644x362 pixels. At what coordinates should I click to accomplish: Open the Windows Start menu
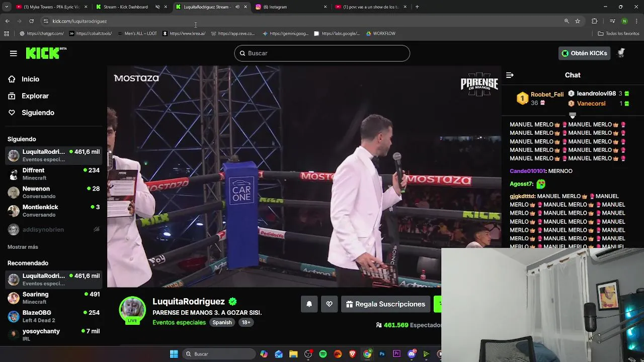click(x=174, y=354)
